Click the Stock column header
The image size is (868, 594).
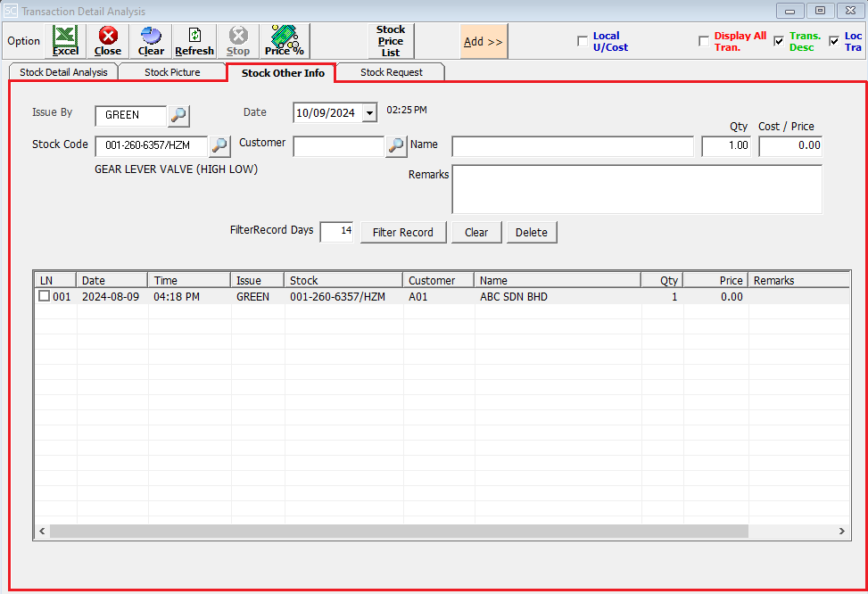click(x=343, y=280)
